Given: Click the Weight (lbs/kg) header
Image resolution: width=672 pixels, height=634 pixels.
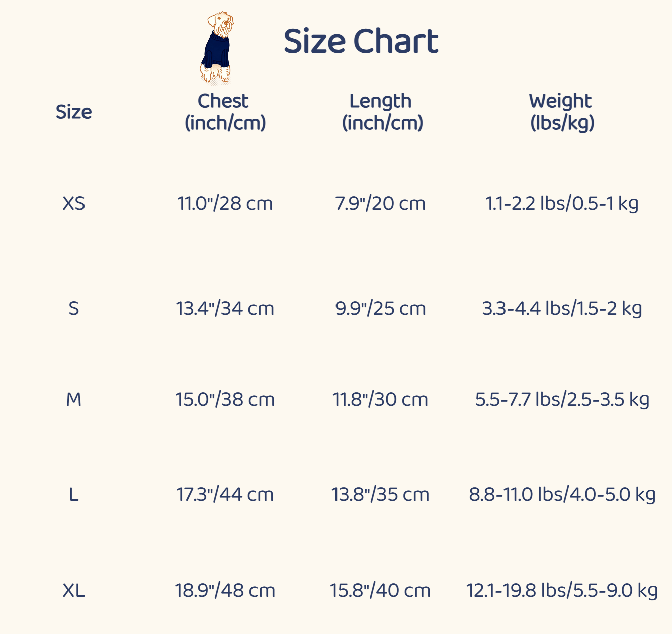Looking at the screenshot, I should pos(561,112).
